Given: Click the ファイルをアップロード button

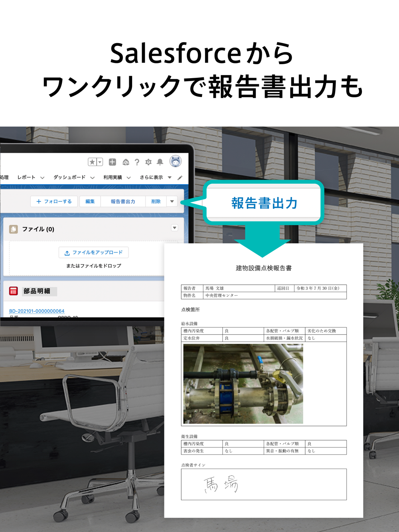Looking at the screenshot, I should point(94,252).
